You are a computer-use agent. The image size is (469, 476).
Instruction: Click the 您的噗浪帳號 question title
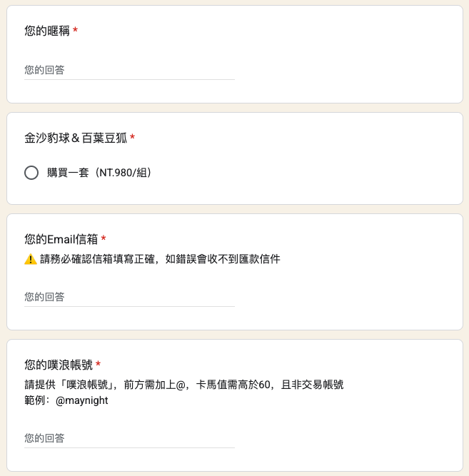click(x=59, y=365)
